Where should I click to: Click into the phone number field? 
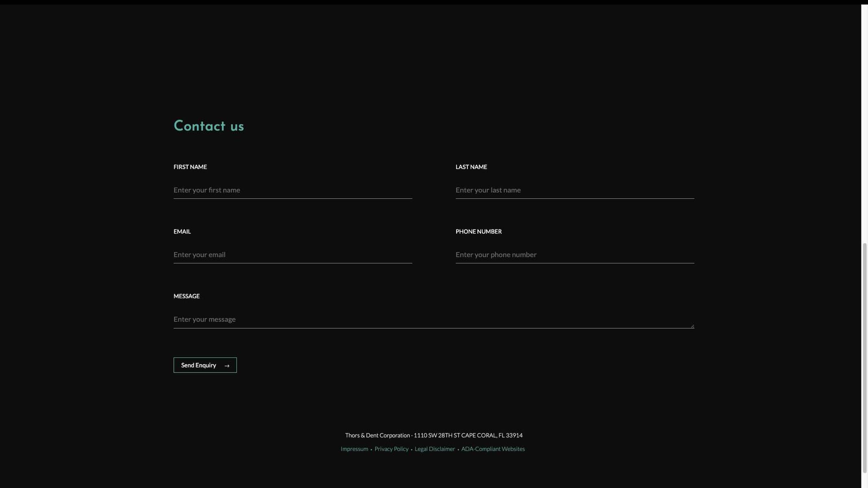[x=575, y=255]
